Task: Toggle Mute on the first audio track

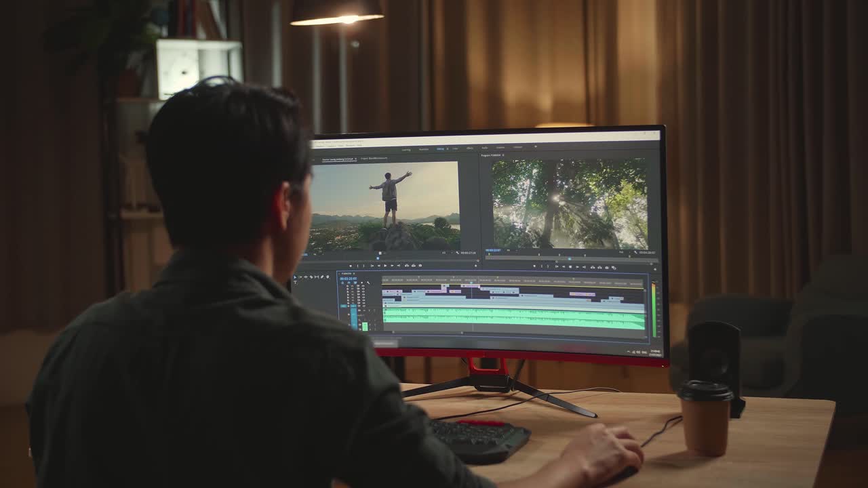Action: 359,310
